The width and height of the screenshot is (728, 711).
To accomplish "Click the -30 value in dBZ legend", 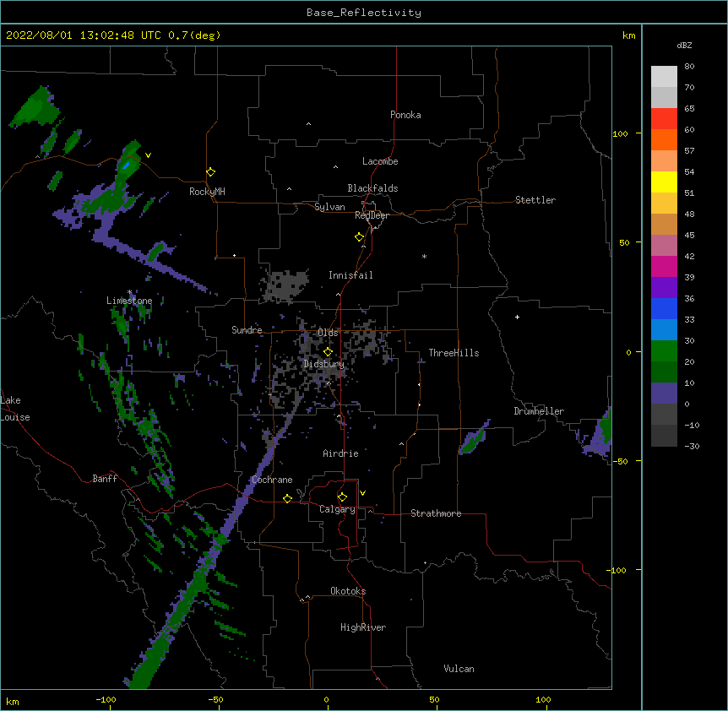I will (692, 446).
